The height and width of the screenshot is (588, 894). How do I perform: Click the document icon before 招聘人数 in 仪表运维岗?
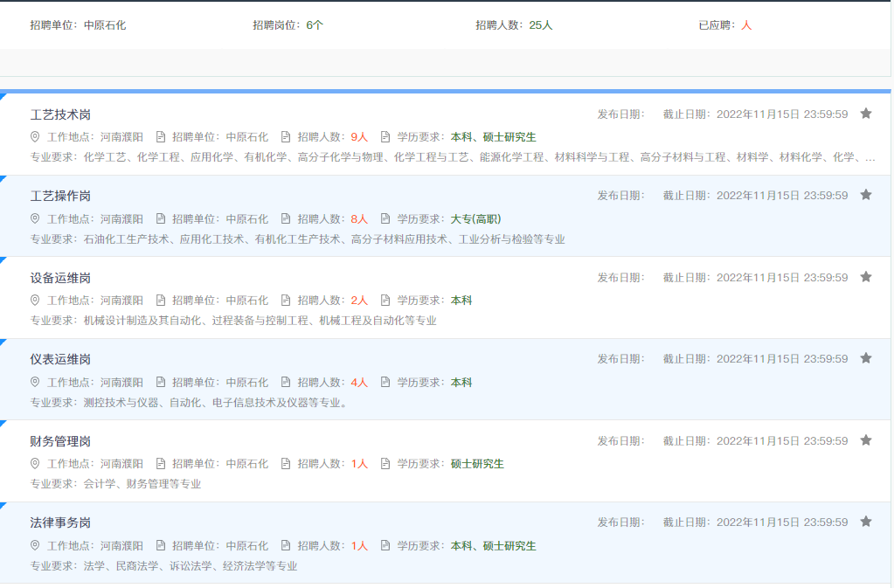285,382
